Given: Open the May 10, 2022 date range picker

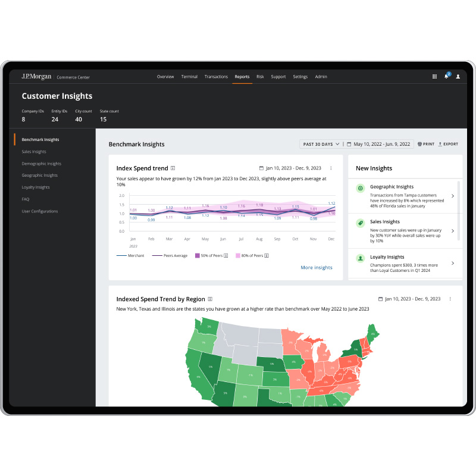Looking at the screenshot, I should [378, 144].
